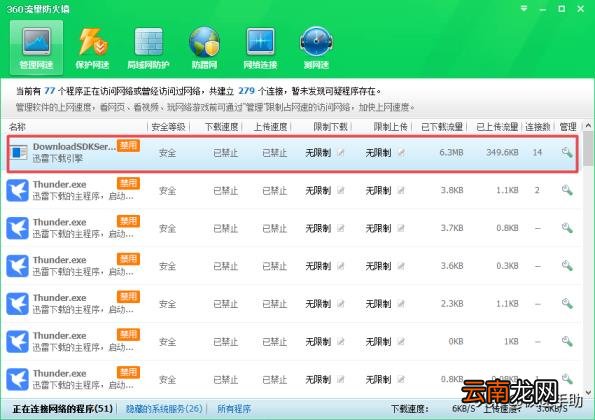Sort by 限制上传 column header
595x420 pixels.
(390, 127)
